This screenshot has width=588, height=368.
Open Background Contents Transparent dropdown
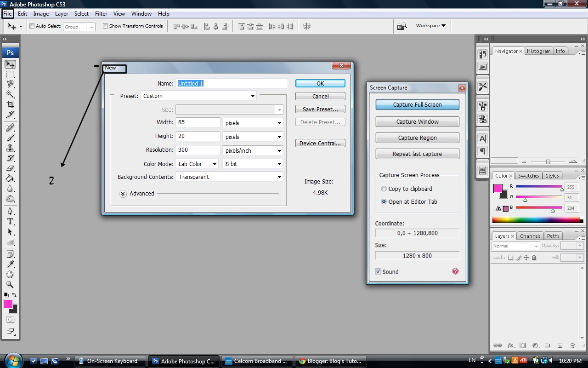coord(229,177)
